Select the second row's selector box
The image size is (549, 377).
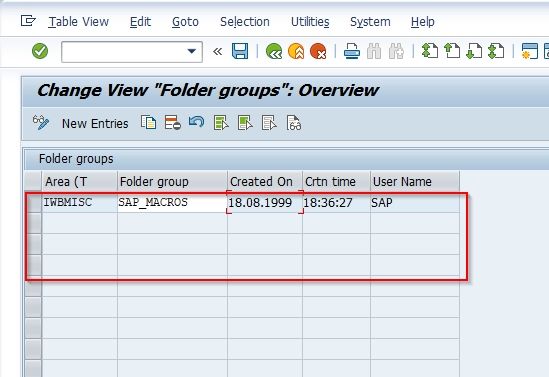point(34,223)
